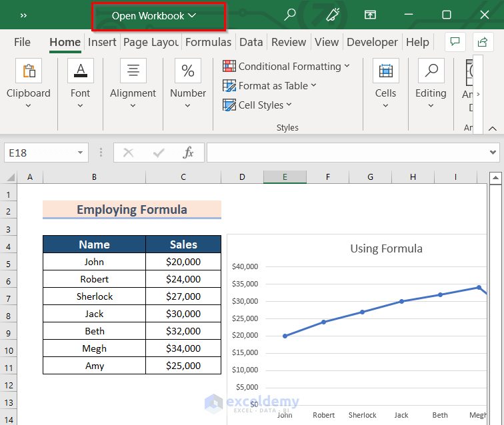
Task: Open the Cell Styles dropdown
Action: (x=257, y=105)
